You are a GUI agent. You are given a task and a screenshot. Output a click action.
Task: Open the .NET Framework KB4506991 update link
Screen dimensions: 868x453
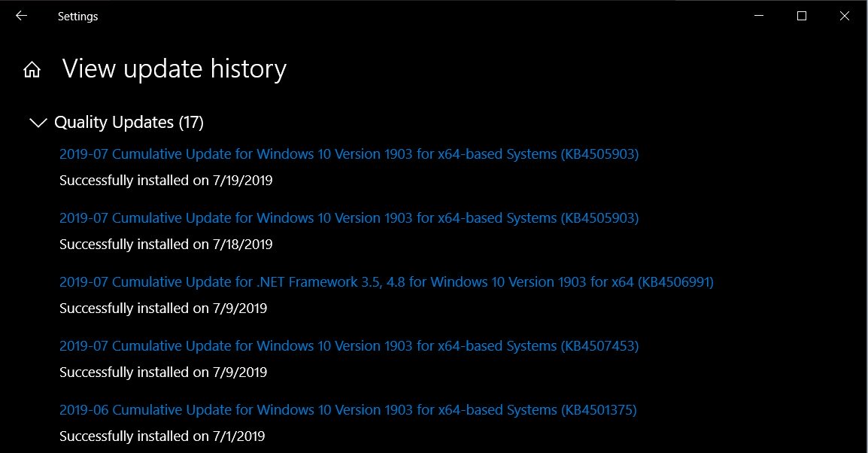387,282
